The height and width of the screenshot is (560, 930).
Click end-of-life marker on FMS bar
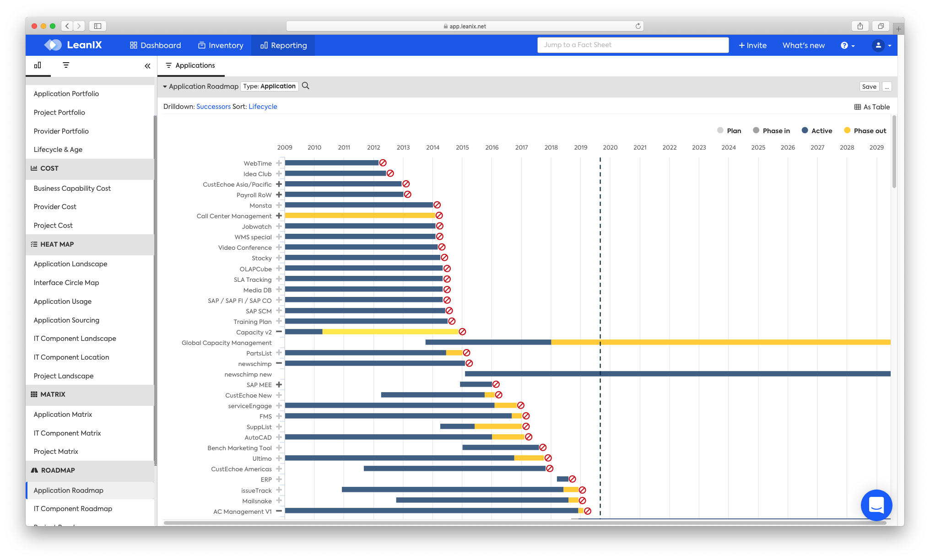(526, 416)
